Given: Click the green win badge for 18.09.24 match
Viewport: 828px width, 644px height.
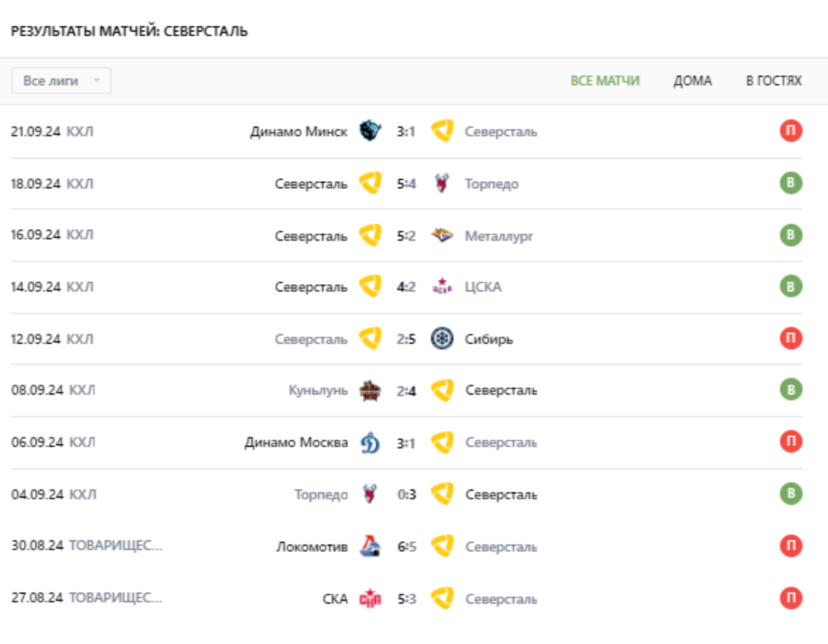Looking at the screenshot, I should pyautogui.click(x=791, y=184).
